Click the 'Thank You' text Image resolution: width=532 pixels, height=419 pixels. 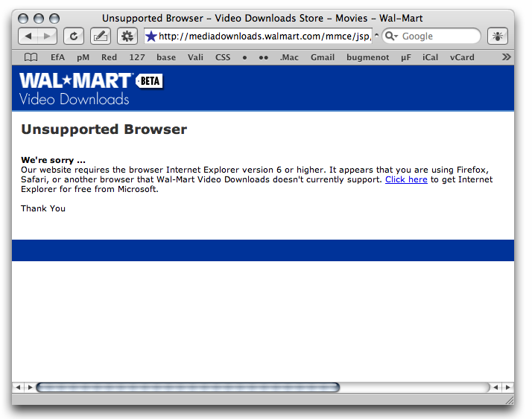click(x=43, y=208)
